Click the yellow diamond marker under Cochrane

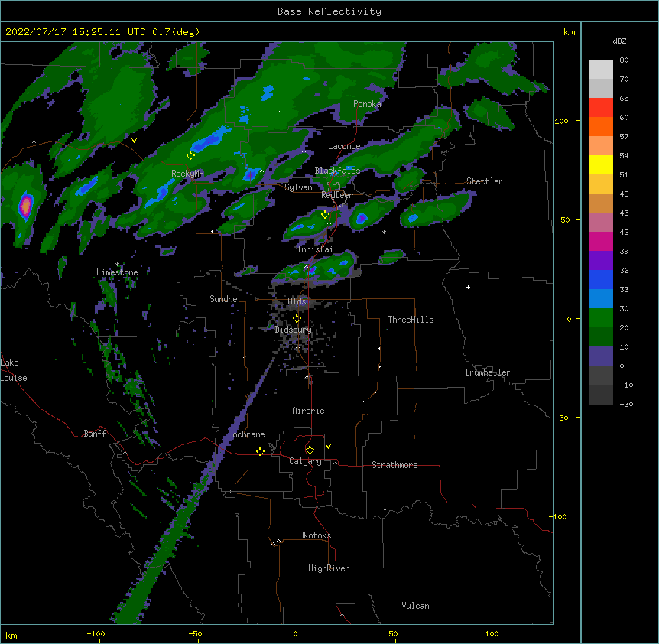click(x=261, y=451)
